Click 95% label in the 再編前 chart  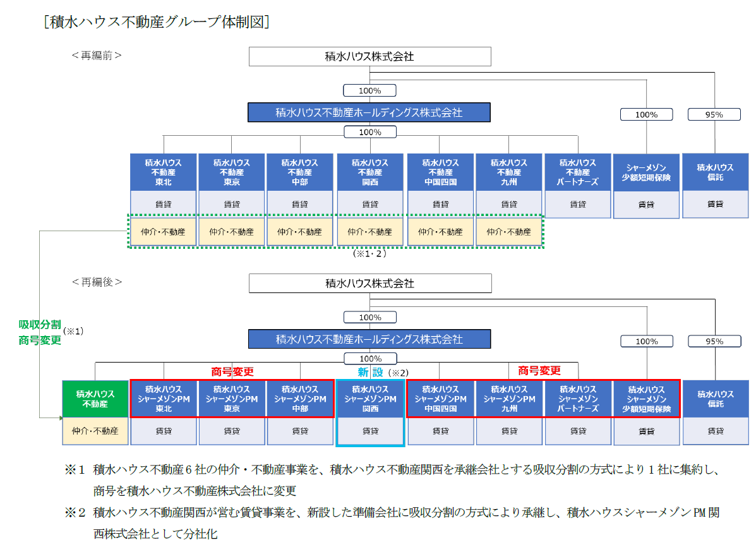tap(714, 114)
